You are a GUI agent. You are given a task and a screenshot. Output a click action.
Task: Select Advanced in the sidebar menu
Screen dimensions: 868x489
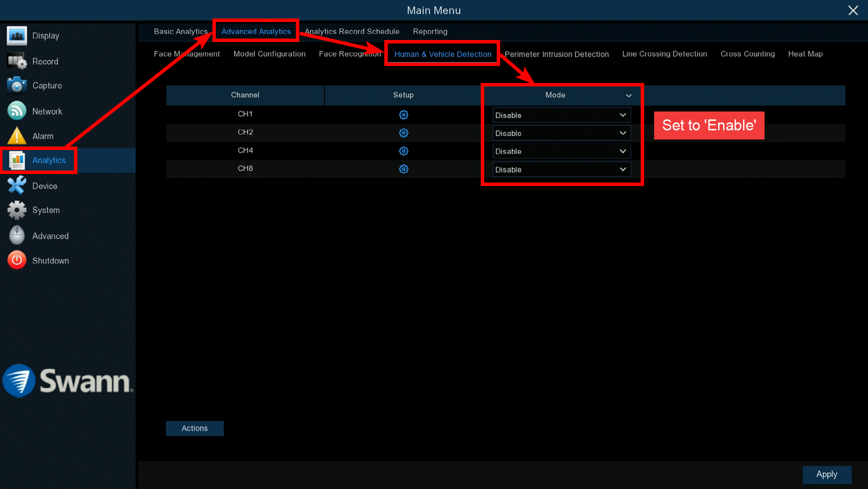[50, 236]
